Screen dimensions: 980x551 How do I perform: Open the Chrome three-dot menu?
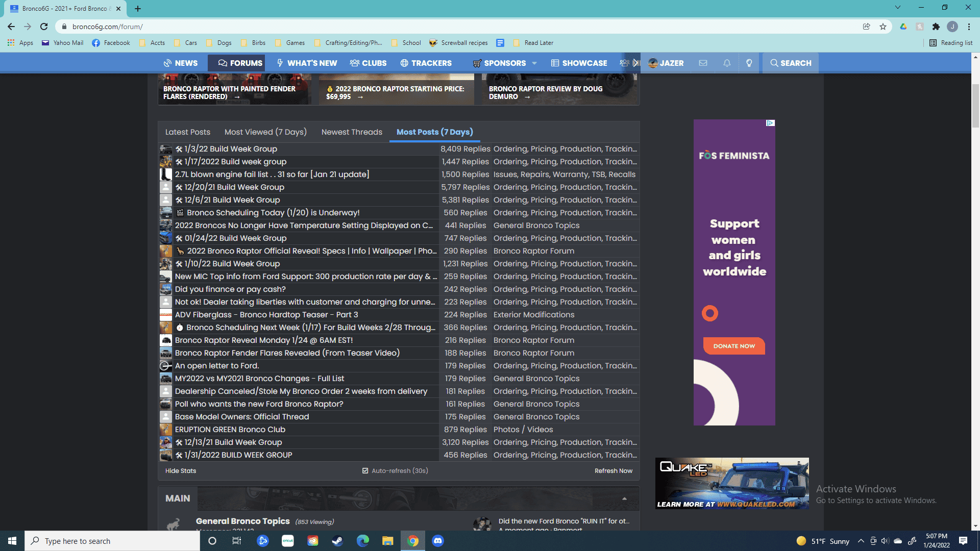(x=969, y=27)
